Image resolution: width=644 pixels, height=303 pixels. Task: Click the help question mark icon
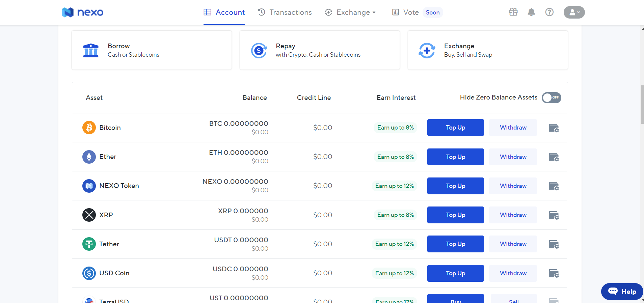549,12
